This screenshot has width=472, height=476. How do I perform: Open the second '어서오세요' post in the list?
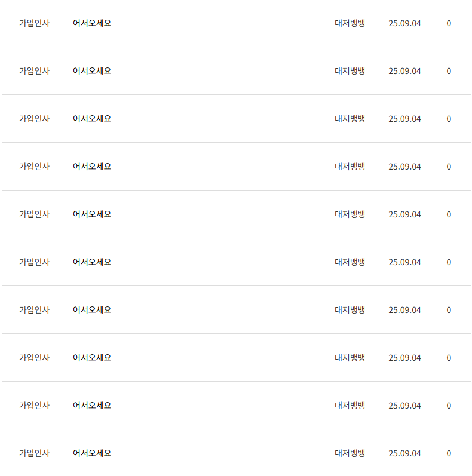click(92, 71)
